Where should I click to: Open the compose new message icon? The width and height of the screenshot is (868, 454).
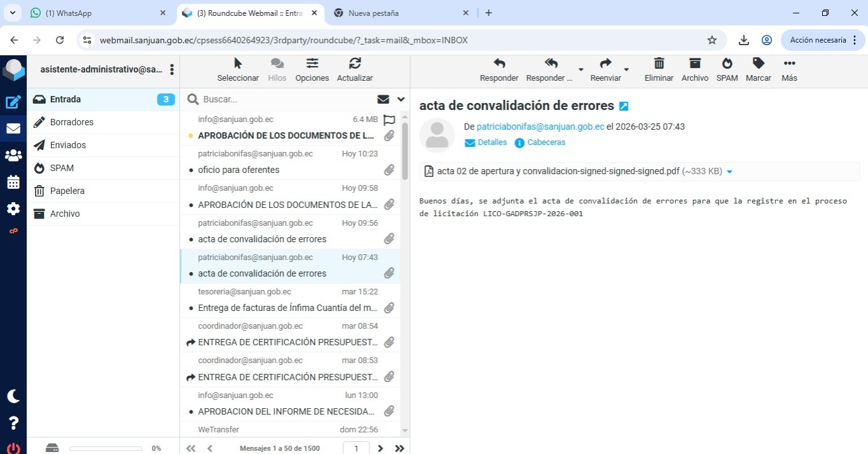click(x=13, y=102)
